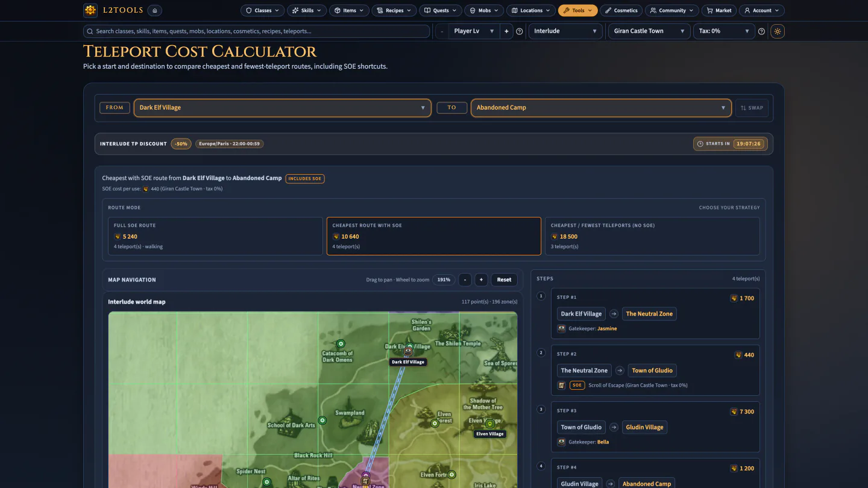Select the Catacomb of Dark Omens map point
This screenshot has width=868, height=488.
[340, 343]
